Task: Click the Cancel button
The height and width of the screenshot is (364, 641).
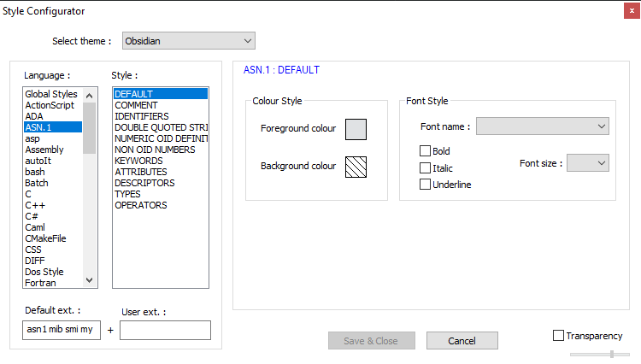Action: tap(462, 341)
